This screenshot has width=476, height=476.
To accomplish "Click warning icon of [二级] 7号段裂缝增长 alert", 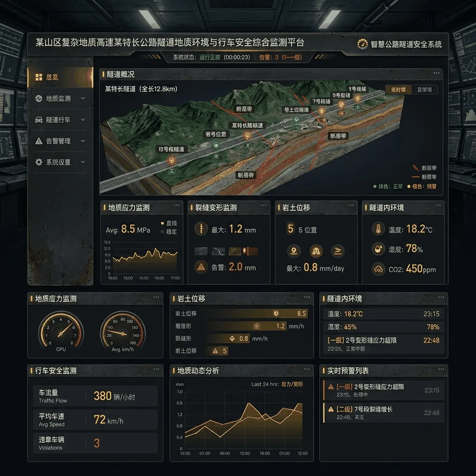I will pos(331,409).
